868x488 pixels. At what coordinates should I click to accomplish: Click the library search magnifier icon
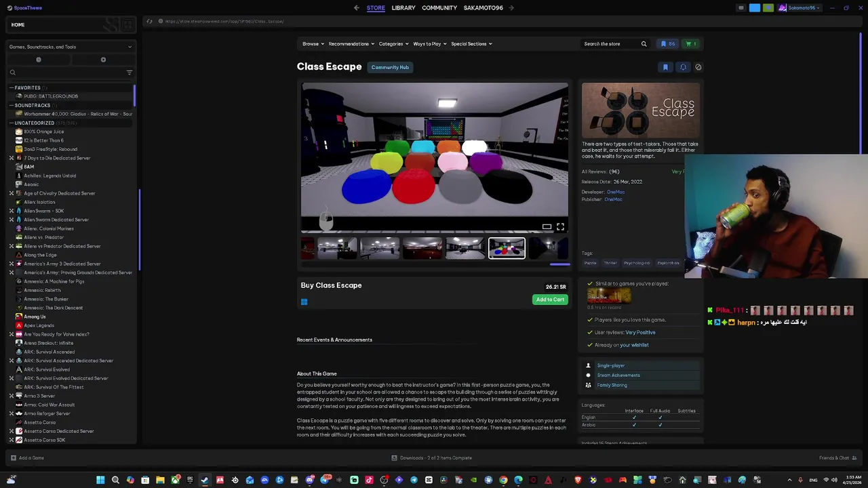click(12, 73)
